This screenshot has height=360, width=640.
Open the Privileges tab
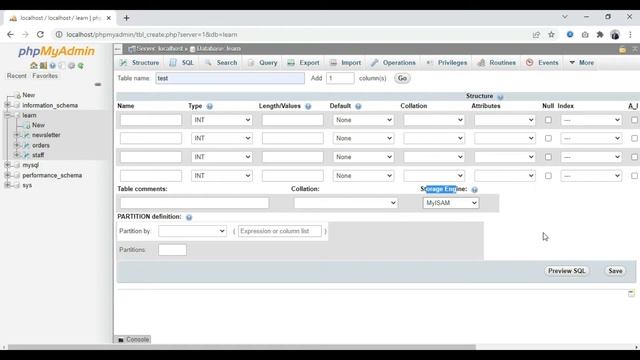(447, 63)
